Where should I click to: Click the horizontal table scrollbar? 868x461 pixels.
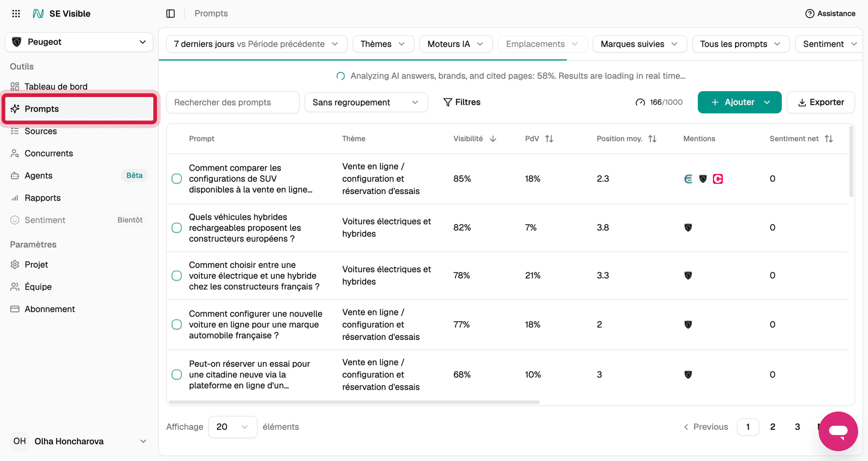(x=354, y=402)
